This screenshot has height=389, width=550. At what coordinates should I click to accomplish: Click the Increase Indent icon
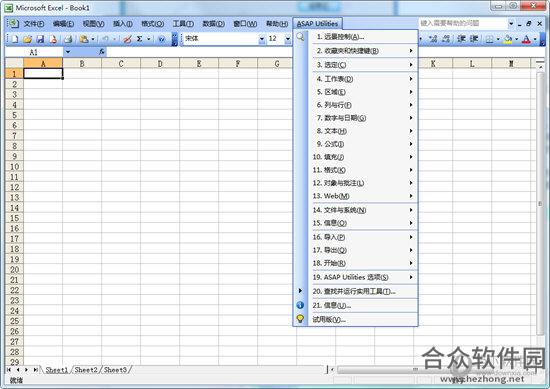tap(474, 39)
